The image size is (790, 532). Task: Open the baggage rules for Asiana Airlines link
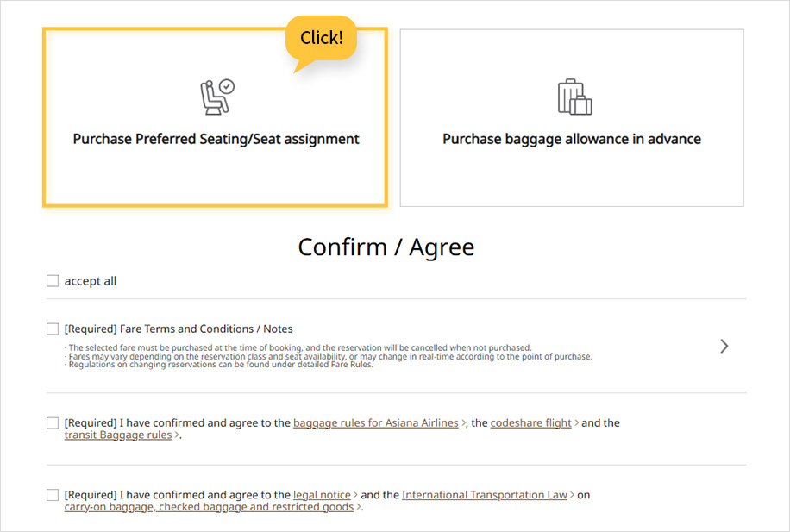(x=375, y=423)
